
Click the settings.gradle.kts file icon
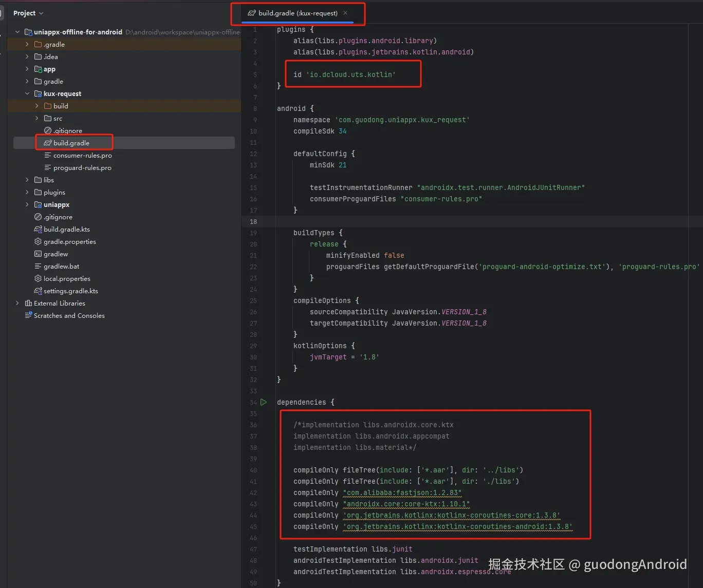tap(38, 291)
